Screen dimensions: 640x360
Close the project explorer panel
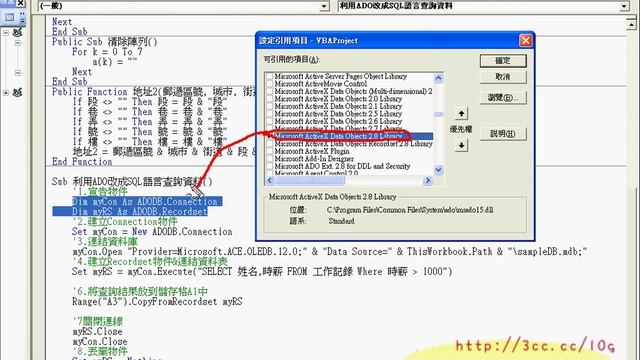pyautogui.click(x=20, y=3)
